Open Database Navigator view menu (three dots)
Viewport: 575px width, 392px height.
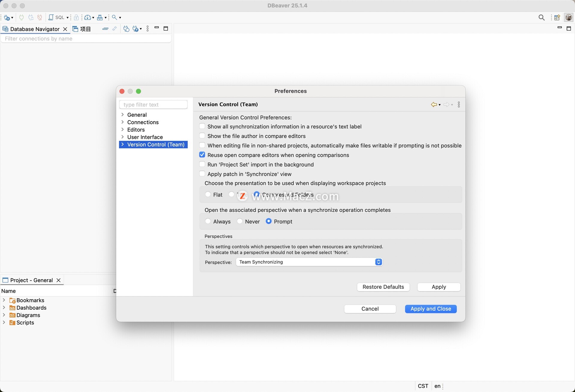148,29
